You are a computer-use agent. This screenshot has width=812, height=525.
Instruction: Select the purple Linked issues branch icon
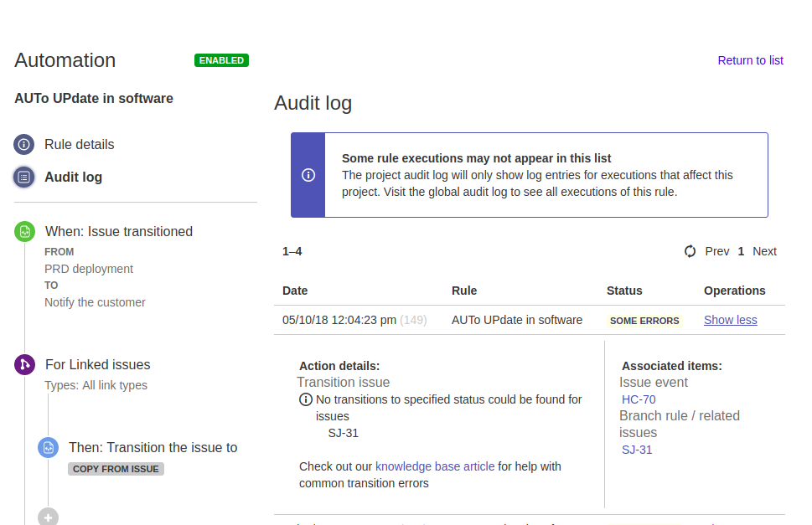[25, 365]
